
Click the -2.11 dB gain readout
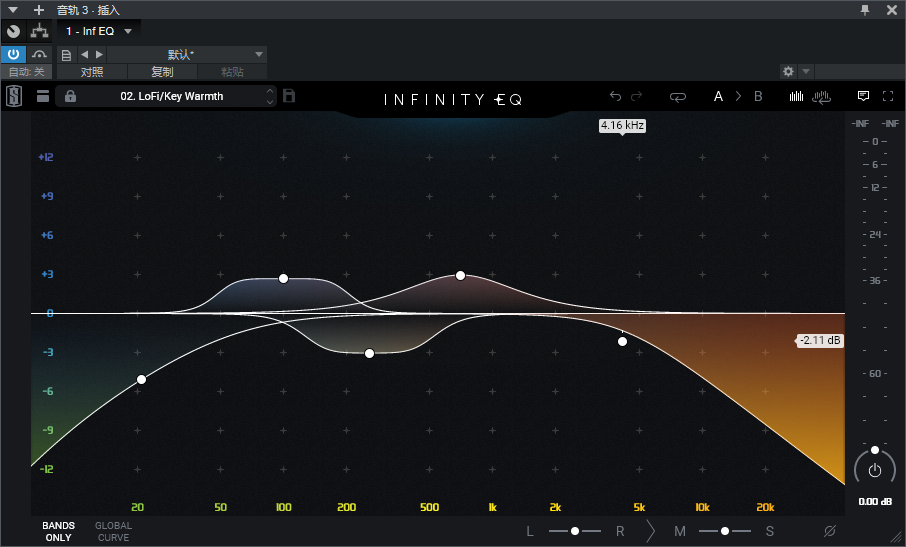click(820, 340)
